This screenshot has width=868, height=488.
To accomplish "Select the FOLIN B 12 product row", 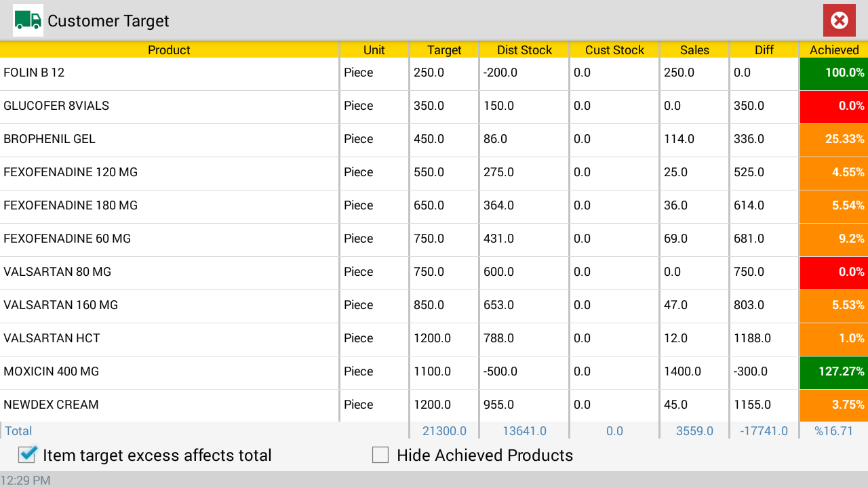I will coord(434,74).
